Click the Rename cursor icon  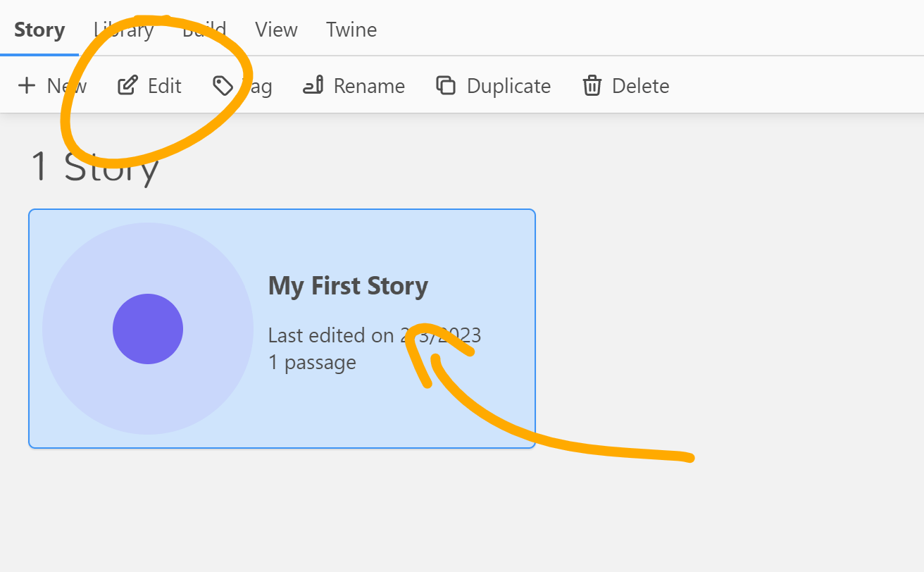click(315, 85)
